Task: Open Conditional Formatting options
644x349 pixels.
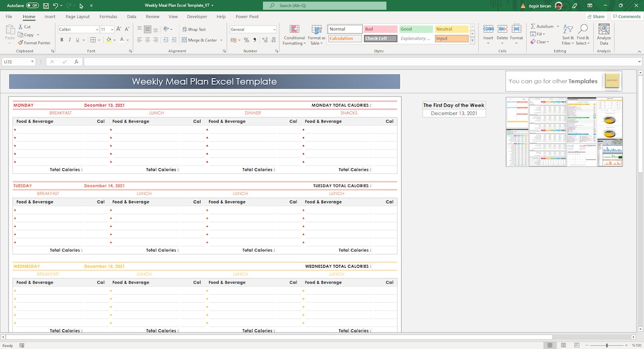Action: tap(294, 34)
